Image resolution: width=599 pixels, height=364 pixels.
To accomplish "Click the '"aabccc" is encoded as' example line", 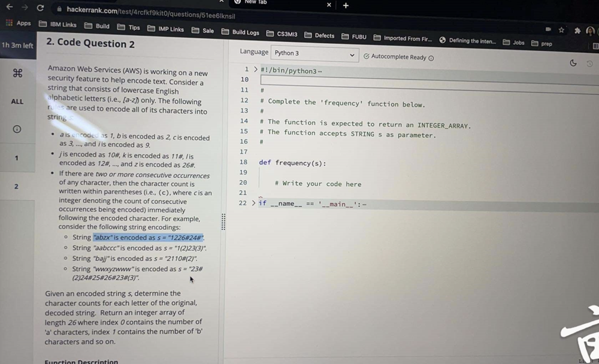I will click(140, 248).
